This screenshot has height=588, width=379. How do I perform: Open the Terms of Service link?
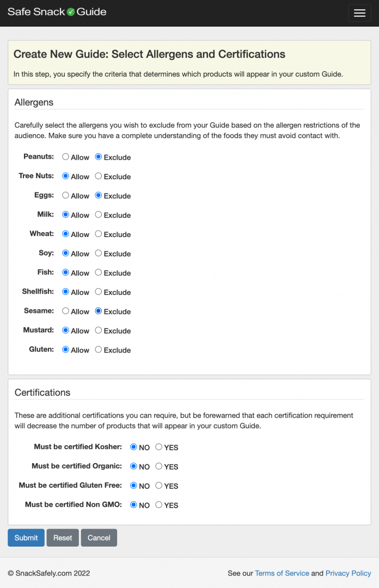click(282, 573)
